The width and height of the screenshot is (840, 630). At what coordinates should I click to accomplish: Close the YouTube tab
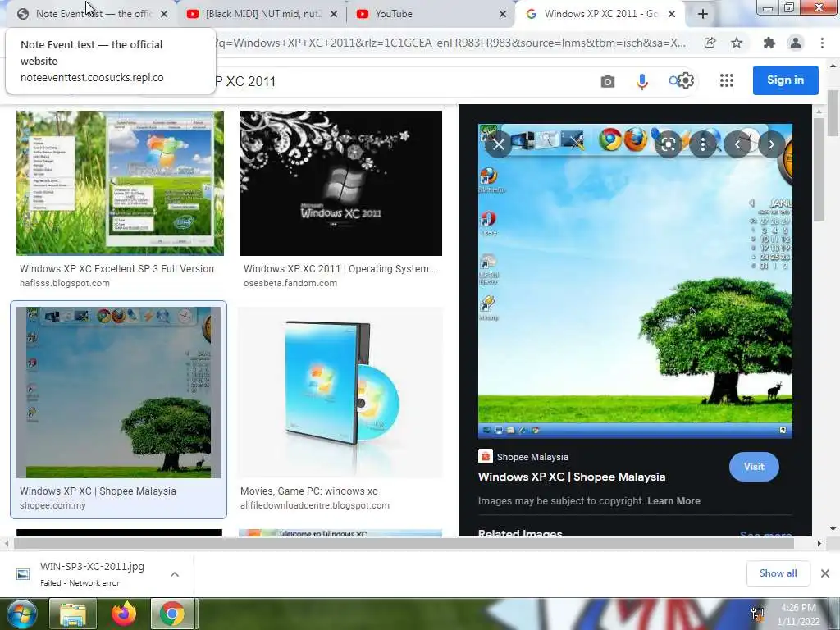click(x=503, y=15)
